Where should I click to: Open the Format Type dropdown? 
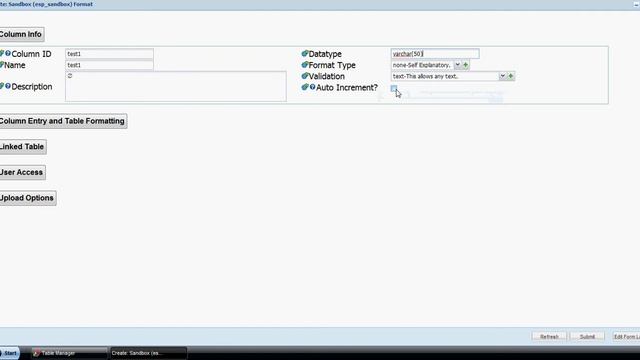(x=457, y=65)
